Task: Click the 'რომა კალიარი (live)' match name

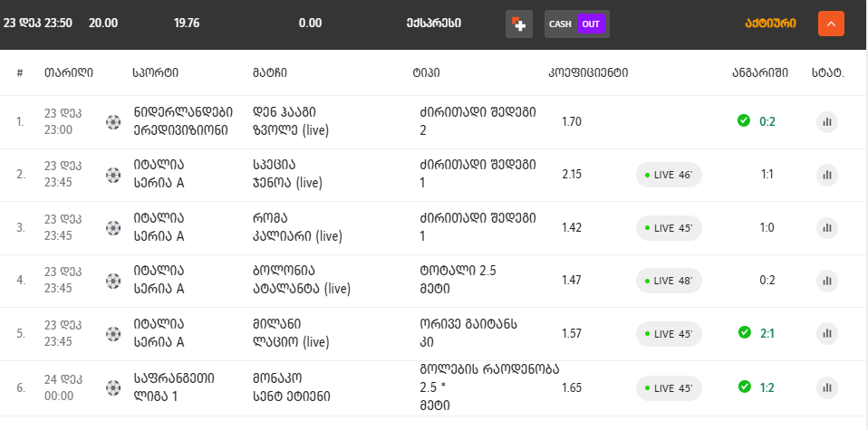Action: 297,227
